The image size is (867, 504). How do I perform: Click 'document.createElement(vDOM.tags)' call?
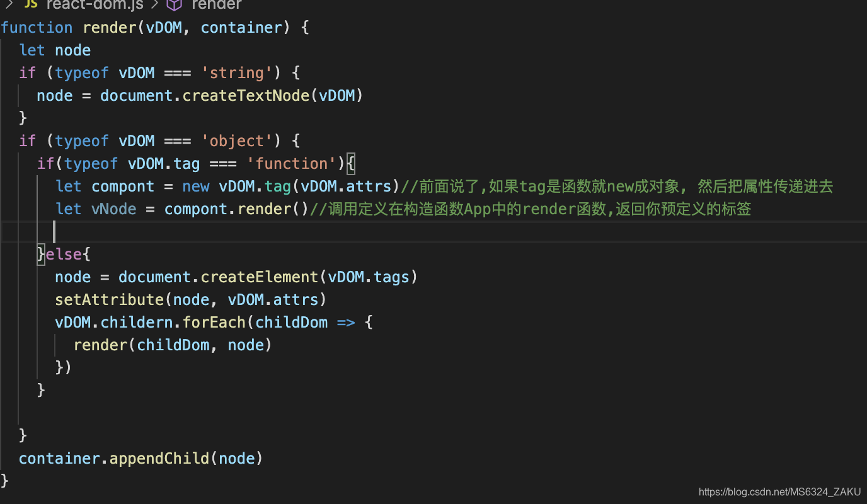268,277
